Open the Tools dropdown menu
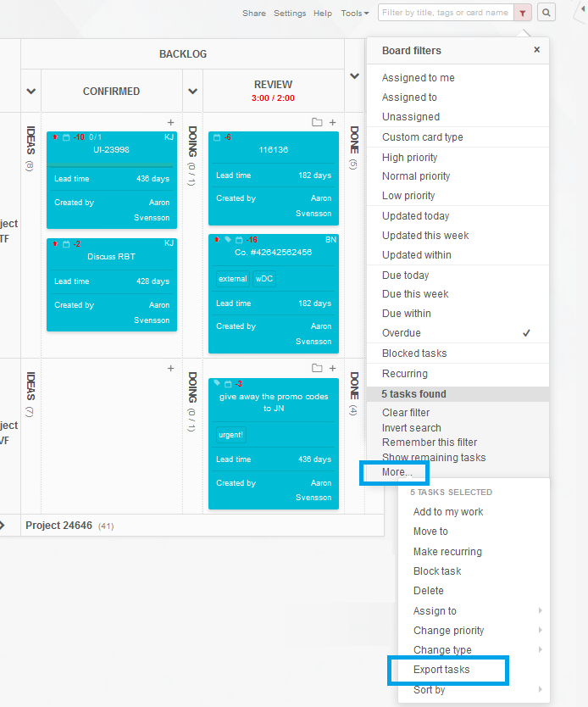 (352, 13)
